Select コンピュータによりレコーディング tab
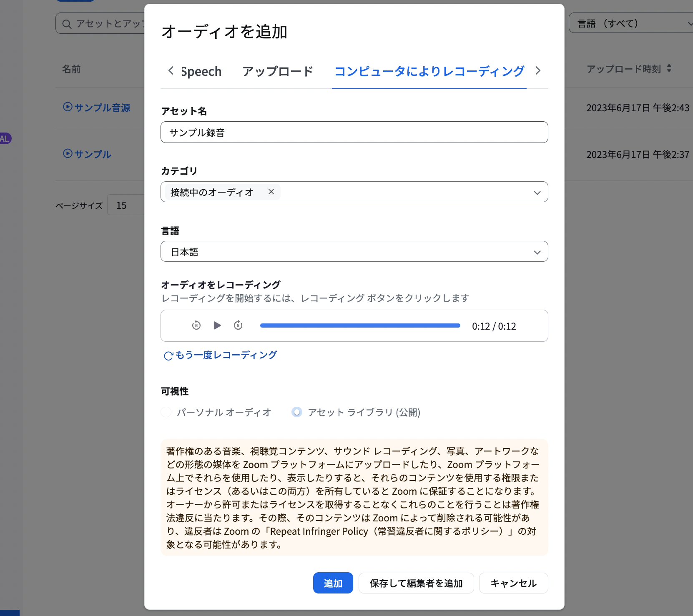This screenshot has width=693, height=616. pyautogui.click(x=429, y=71)
